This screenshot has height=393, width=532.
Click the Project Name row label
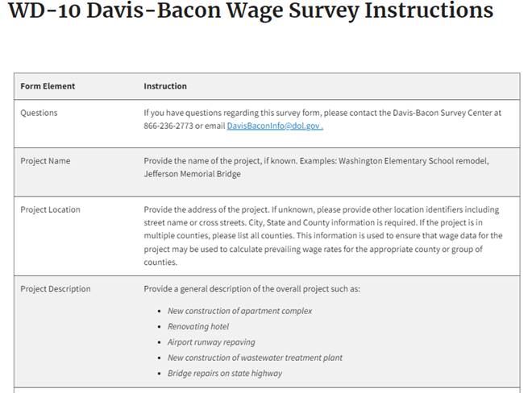click(x=45, y=161)
